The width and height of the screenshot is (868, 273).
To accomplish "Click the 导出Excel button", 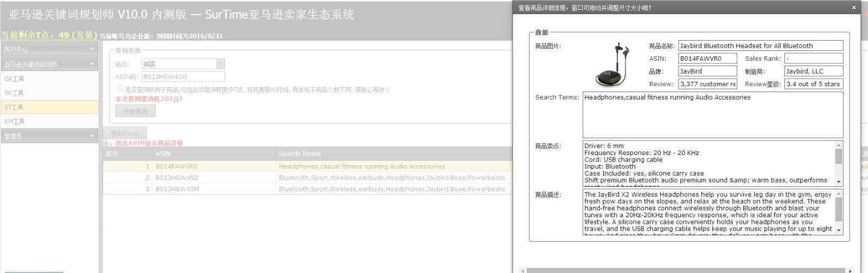I will point(125,133).
